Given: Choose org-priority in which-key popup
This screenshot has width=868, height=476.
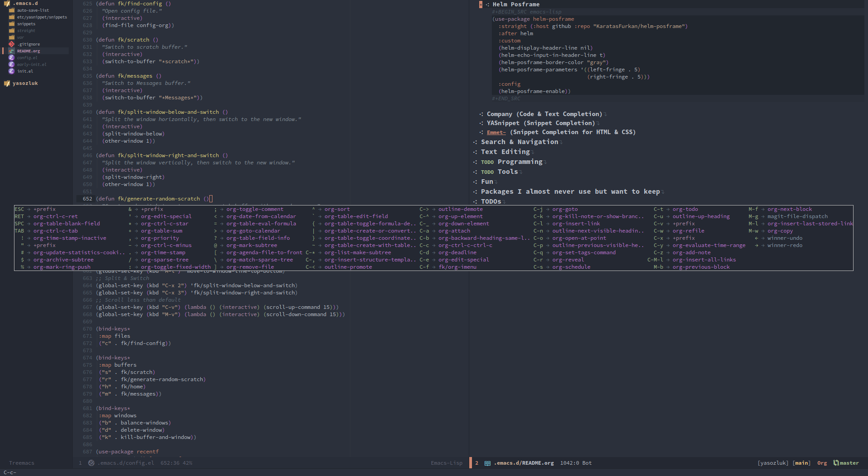Looking at the screenshot, I should [160, 238].
